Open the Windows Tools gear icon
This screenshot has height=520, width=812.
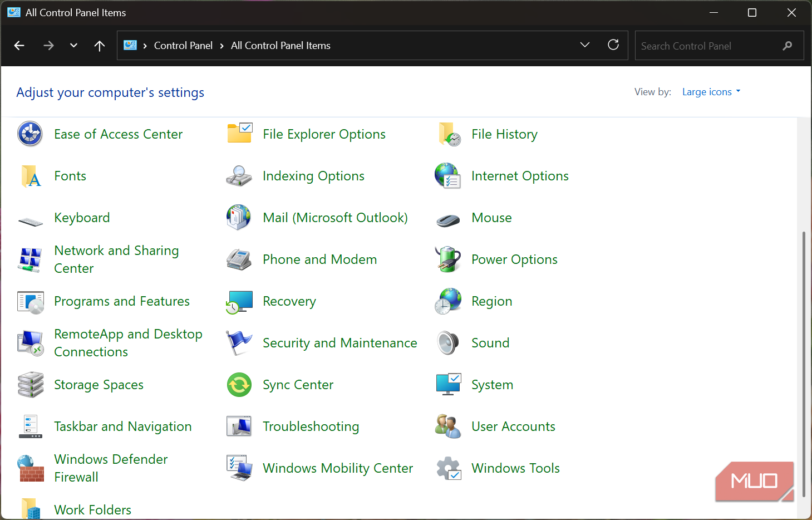point(449,468)
